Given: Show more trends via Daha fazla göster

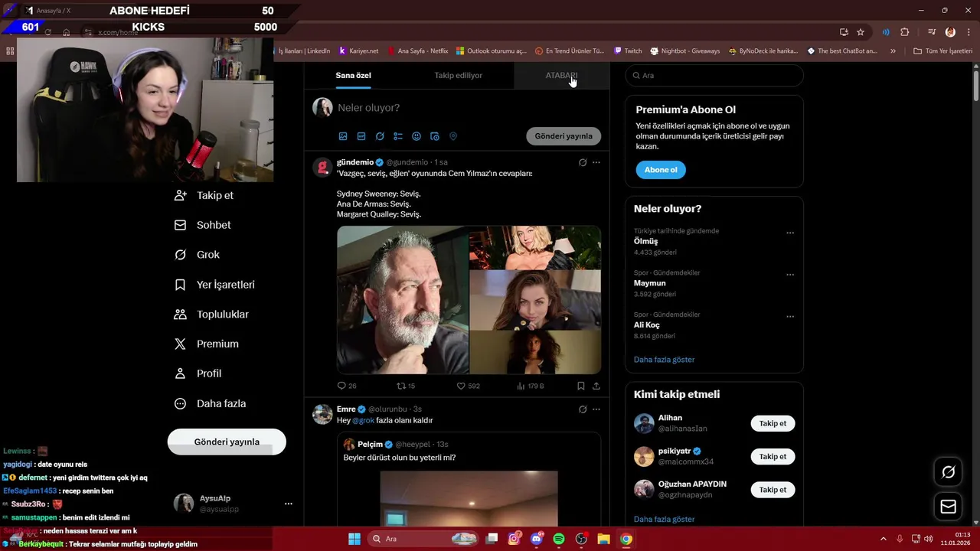Looking at the screenshot, I should point(665,360).
